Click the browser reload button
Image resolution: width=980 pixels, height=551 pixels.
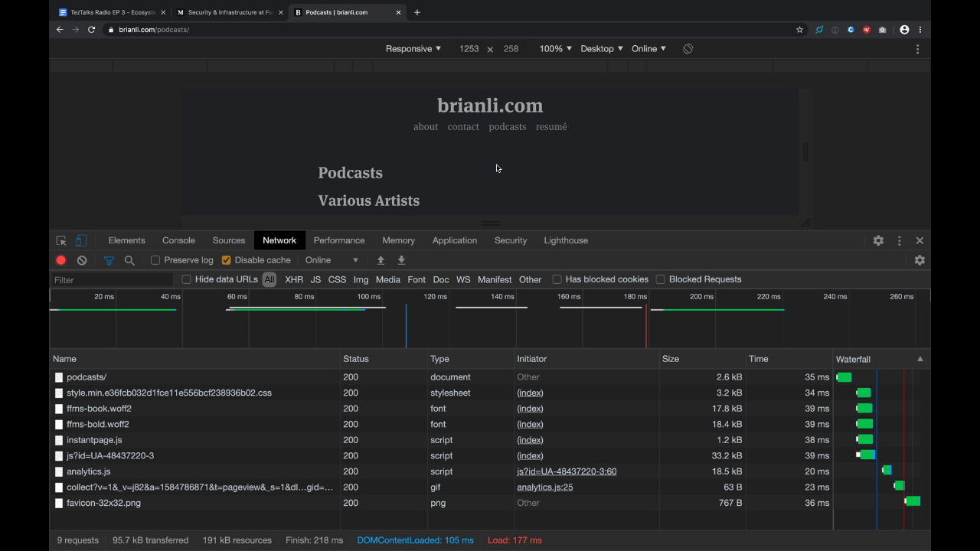[92, 30]
